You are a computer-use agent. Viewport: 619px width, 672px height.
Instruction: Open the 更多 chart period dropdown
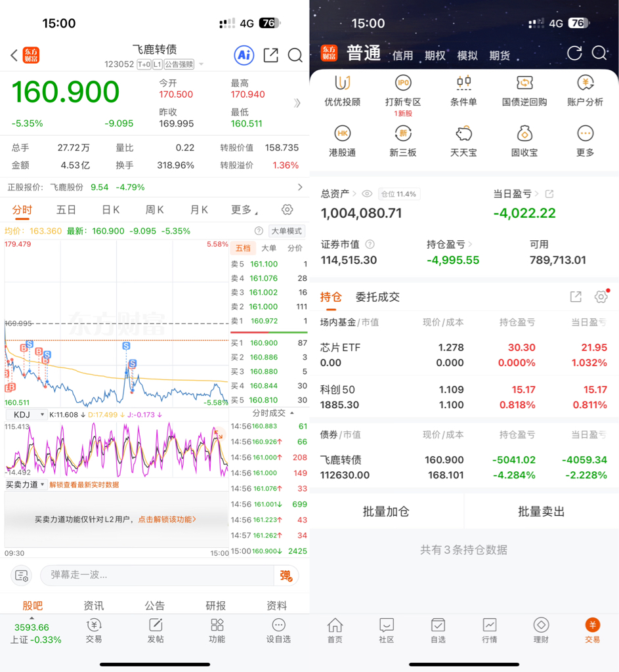tap(244, 210)
